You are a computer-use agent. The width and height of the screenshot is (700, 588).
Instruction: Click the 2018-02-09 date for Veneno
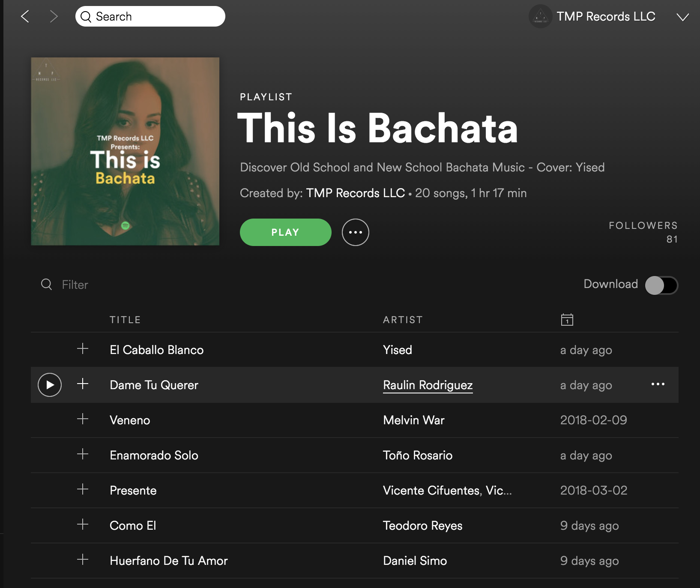[594, 420]
